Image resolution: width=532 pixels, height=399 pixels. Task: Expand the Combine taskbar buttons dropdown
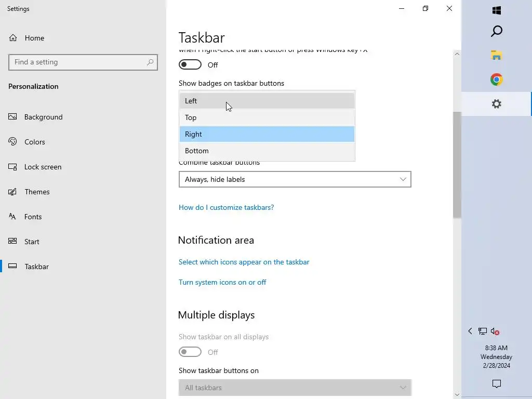tap(295, 179)
